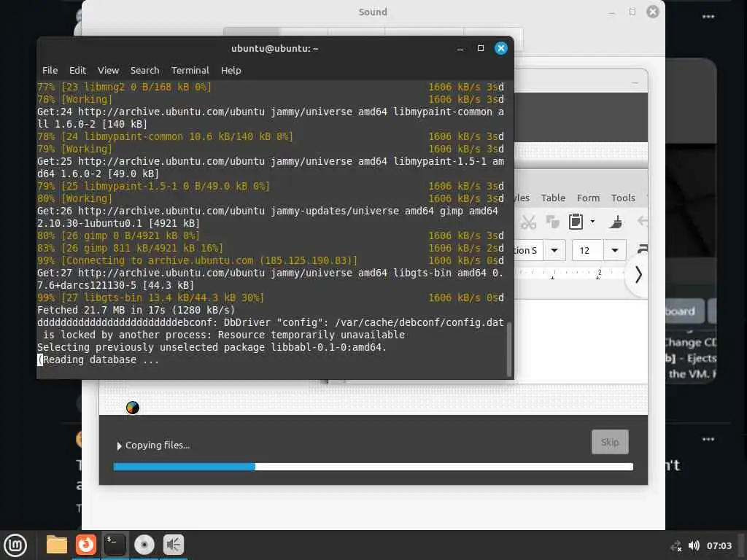Viewport: 747px width, 560px height.
Task: Expand the paragraph style dropdown arrow
Action: 554,250
